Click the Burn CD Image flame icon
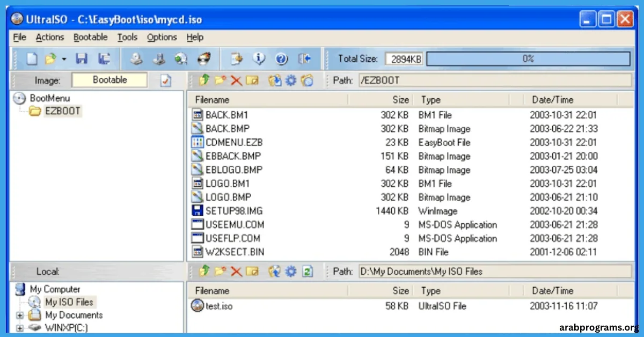Viewport: 644px width, 337px height. point(203,58)
